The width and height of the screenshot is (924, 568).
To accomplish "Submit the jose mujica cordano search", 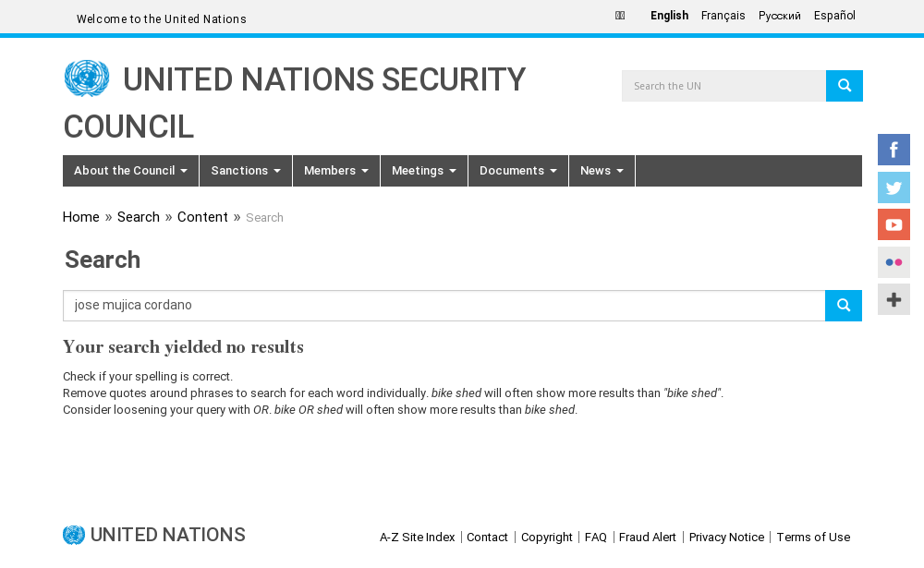I will [844, 305].
